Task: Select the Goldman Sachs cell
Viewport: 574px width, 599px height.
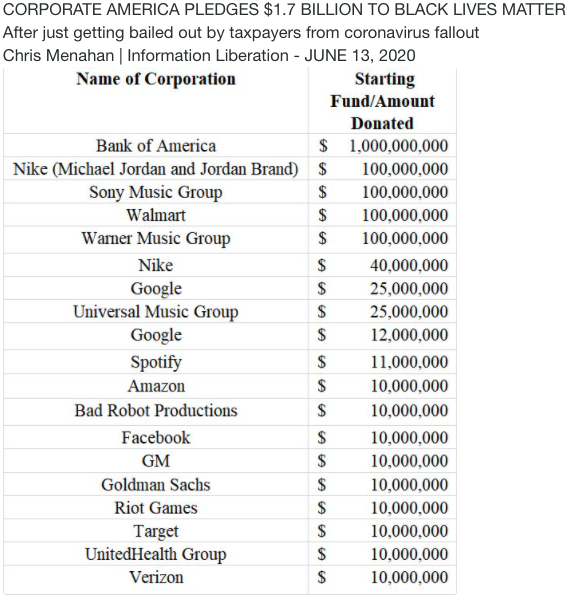Action: [156, 485]
